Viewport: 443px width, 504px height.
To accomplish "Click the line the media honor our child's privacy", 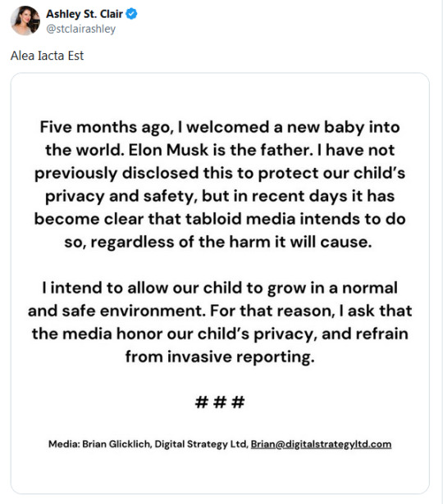I will coord(220,334).
